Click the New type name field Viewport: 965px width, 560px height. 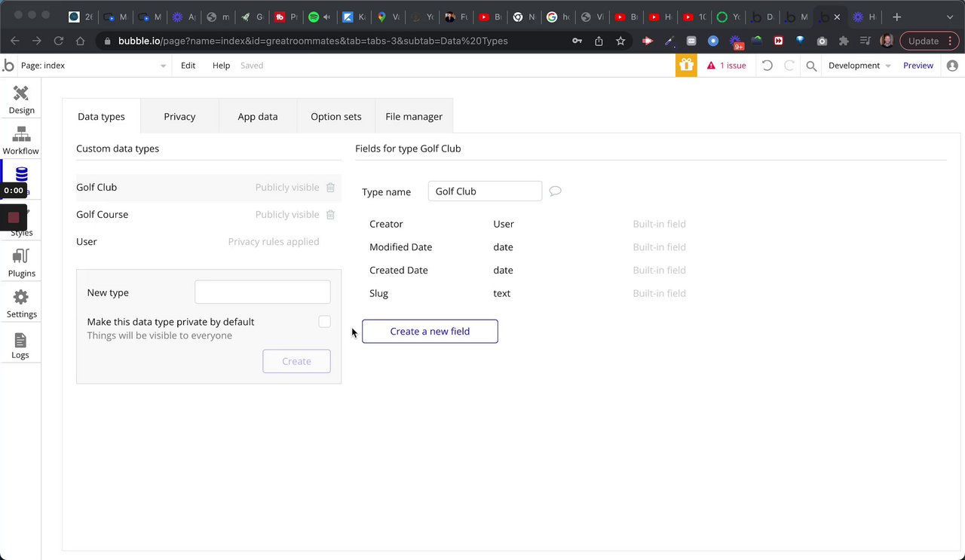262,292
